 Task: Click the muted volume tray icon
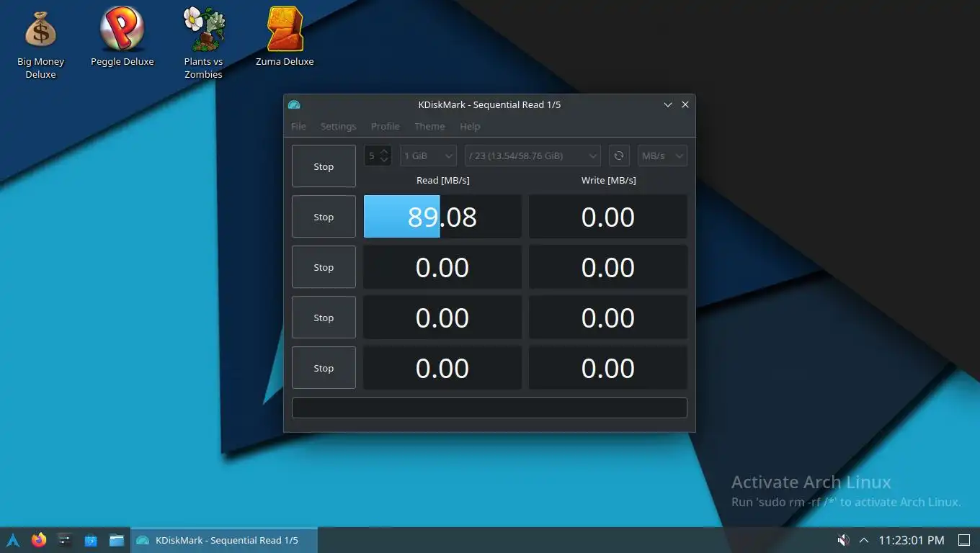tap(842, 540)
